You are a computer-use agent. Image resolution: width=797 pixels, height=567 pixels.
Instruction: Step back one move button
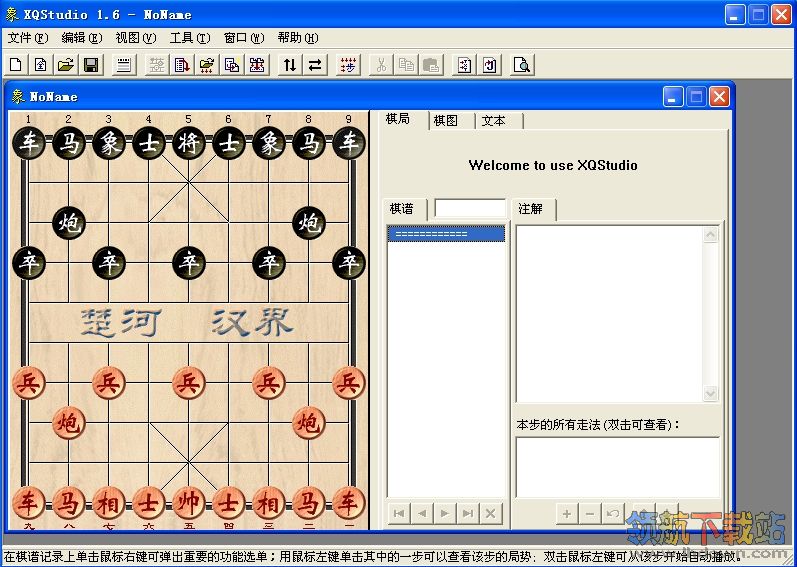point(422,514)
